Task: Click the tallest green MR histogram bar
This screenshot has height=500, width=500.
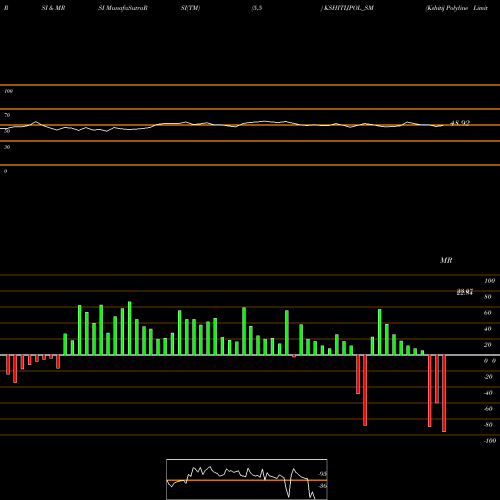Action: point(130,328)
